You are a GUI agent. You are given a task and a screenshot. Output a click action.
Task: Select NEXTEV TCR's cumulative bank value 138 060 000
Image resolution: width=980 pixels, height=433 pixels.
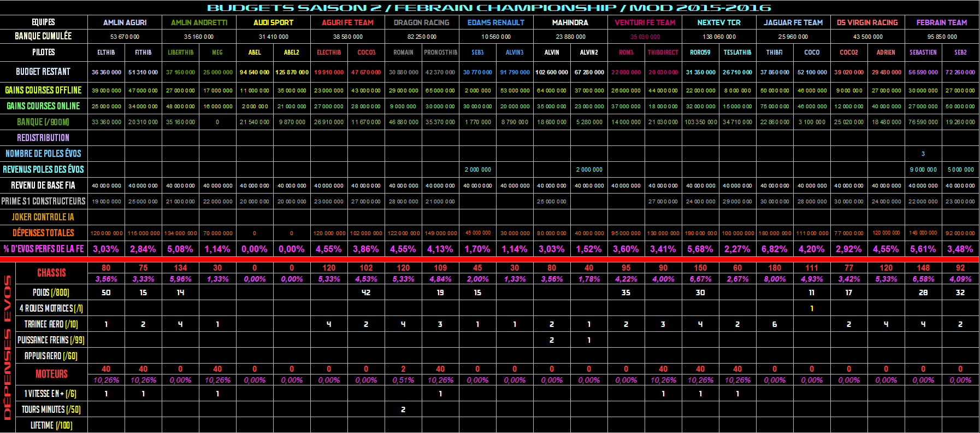point(719,37)
